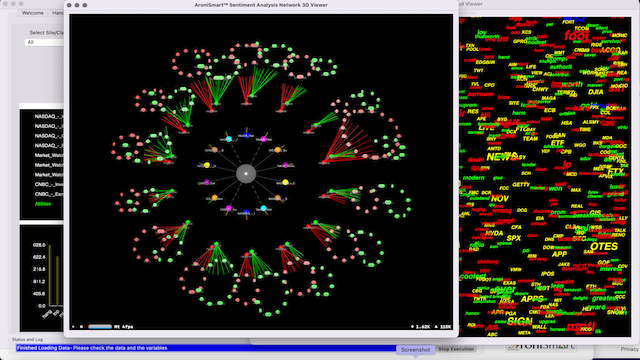Click the yellow word 'OTES' in word cloud
This screenshot has width=640, height=360.
point(604,247)
